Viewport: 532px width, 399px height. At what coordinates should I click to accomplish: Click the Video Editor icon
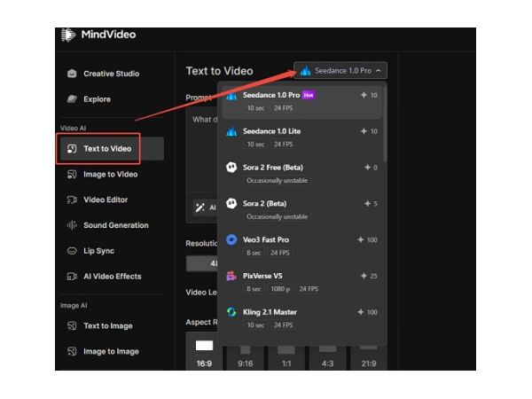pos(72,199)
